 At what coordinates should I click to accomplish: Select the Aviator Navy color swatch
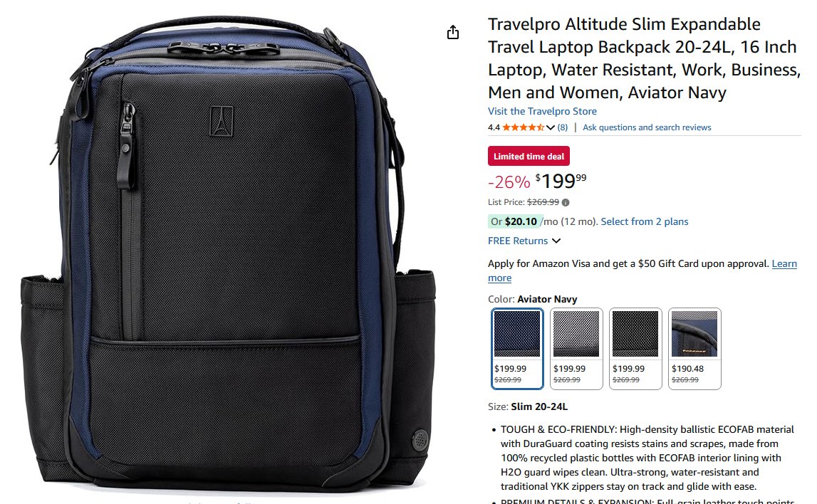click(x=517, y=348)
